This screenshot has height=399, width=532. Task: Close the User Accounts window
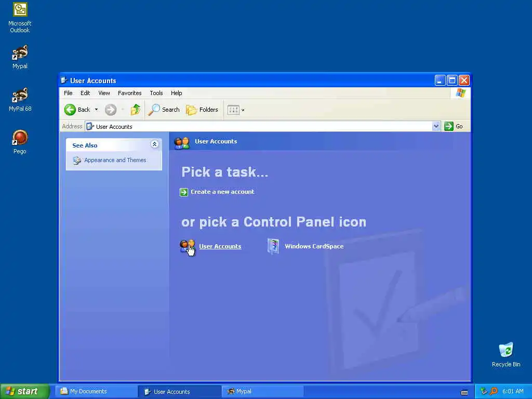pyautogui.click(x=464, y=81)
